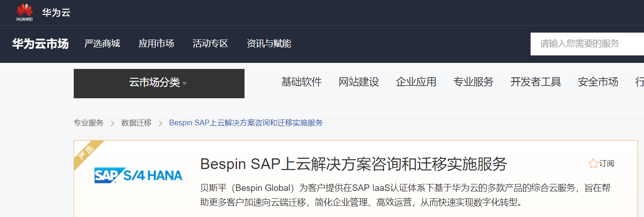The image size is (644, 217).
Task: Click the star icon beside 订阅
Action: point(593,163)
